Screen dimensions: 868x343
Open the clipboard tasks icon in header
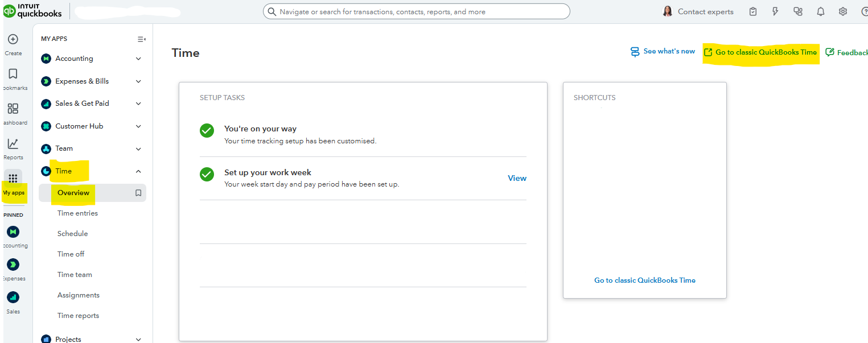(753, 11)
